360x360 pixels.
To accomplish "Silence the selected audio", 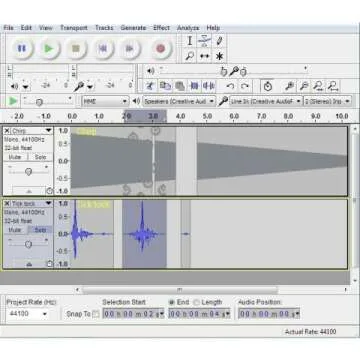I will tap(209, 86).
